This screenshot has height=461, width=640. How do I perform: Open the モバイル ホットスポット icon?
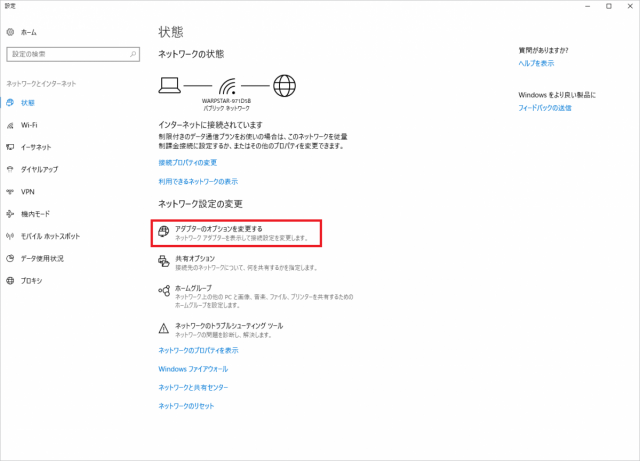pyautogui.click(x=10, y=236)
